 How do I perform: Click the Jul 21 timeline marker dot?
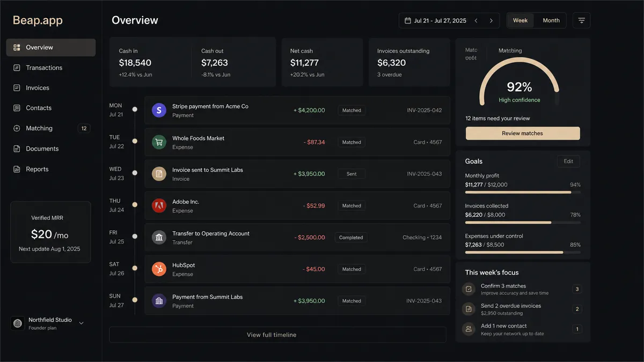coord(135,109)
